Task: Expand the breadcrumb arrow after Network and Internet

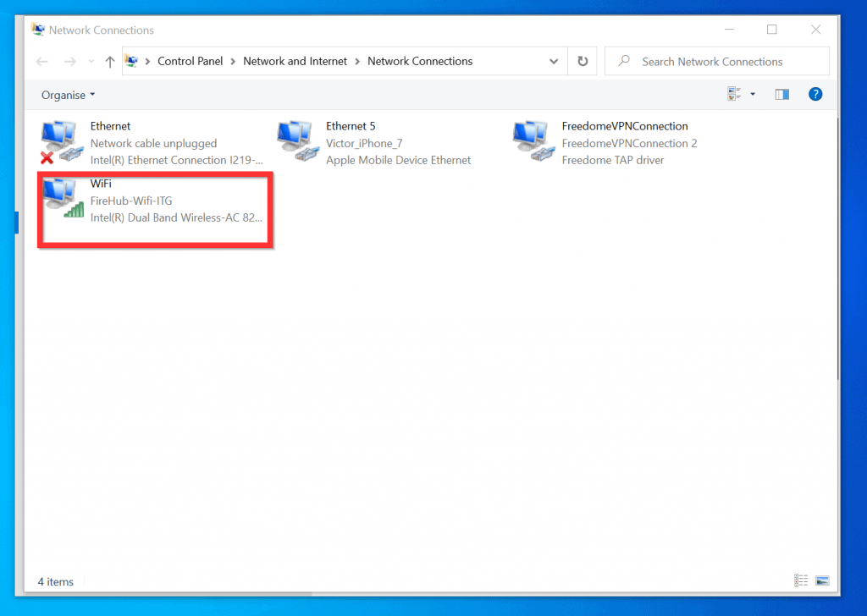Action: coord(356,61)
